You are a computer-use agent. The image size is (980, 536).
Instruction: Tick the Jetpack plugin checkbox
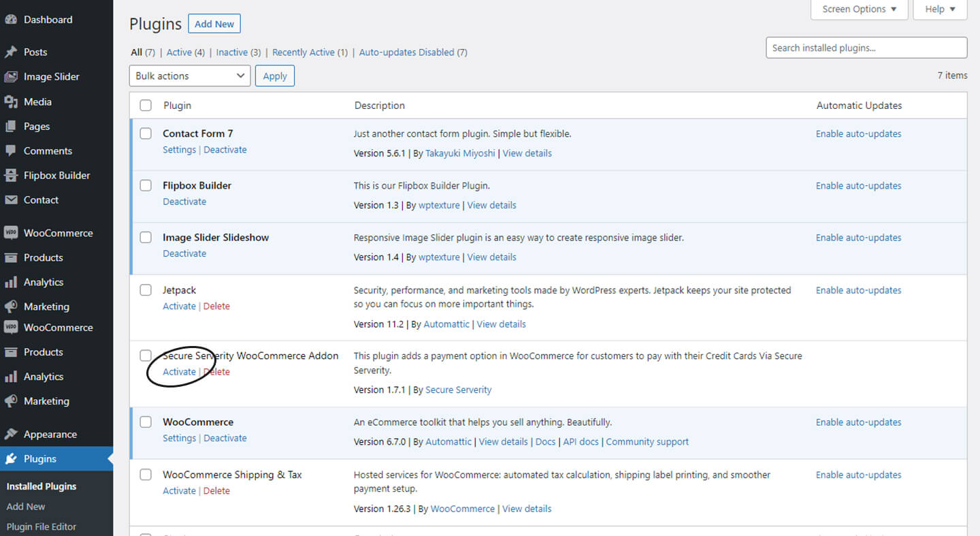[146, 290]
